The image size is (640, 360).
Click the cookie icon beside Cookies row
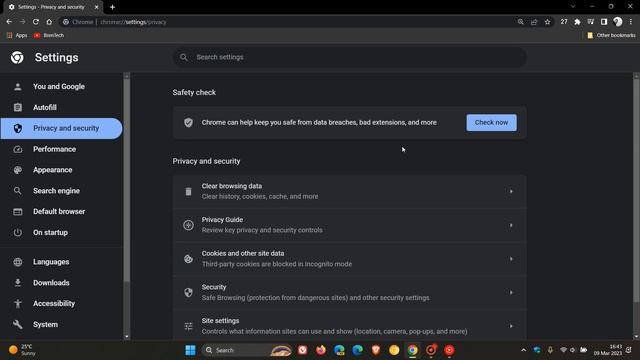click(x=188, y=259)
